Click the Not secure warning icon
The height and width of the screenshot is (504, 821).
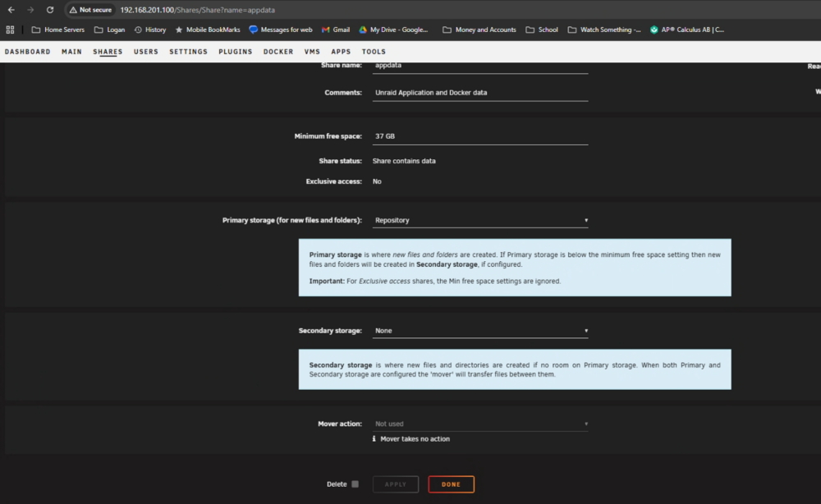coord(90,10)
